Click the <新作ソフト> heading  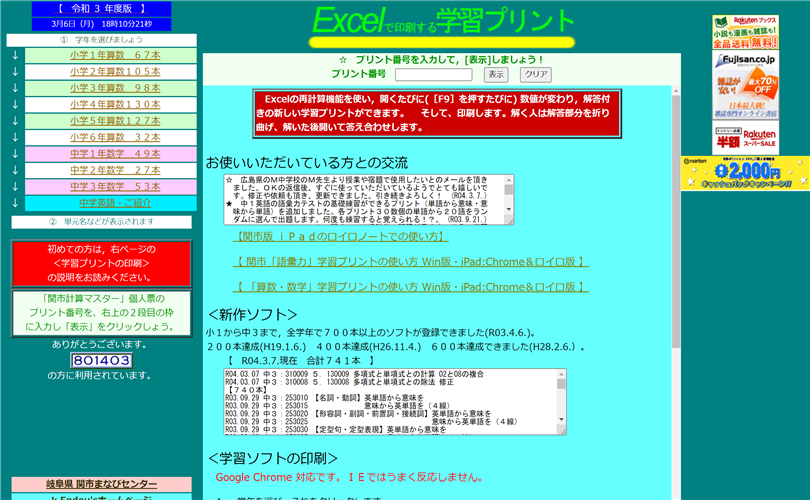253,315
